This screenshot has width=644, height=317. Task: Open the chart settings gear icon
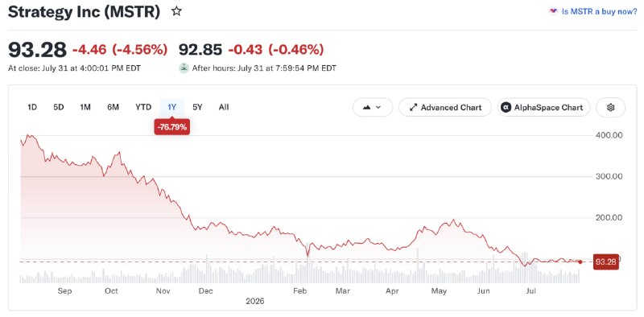pos(611,108)
